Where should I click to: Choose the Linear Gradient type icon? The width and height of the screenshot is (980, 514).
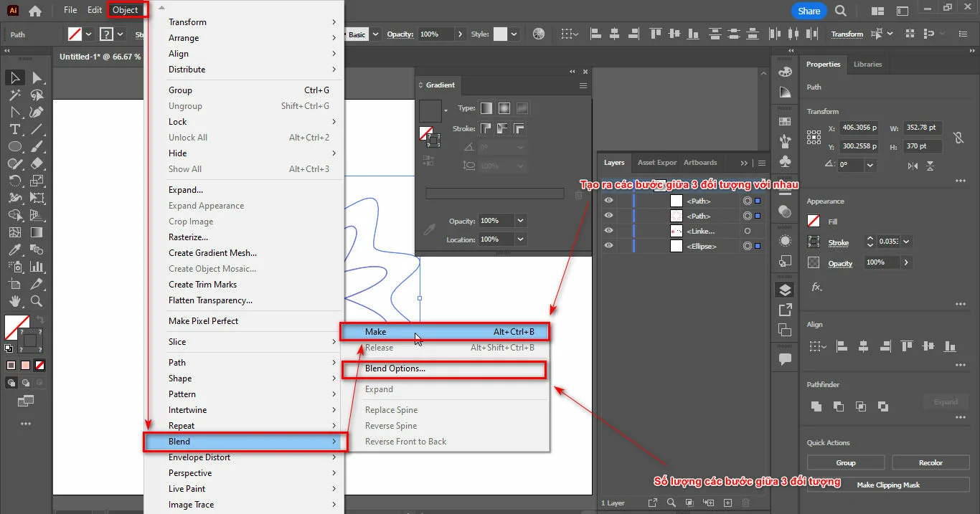coord(486,108)
